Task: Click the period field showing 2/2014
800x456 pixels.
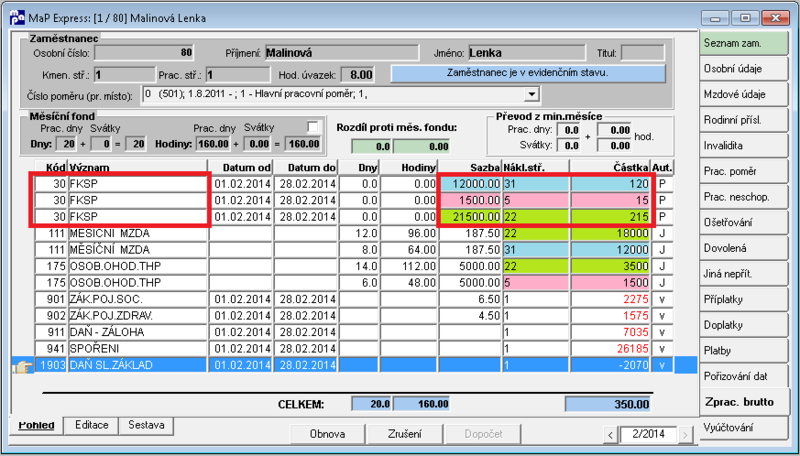Action: (648, 435)
